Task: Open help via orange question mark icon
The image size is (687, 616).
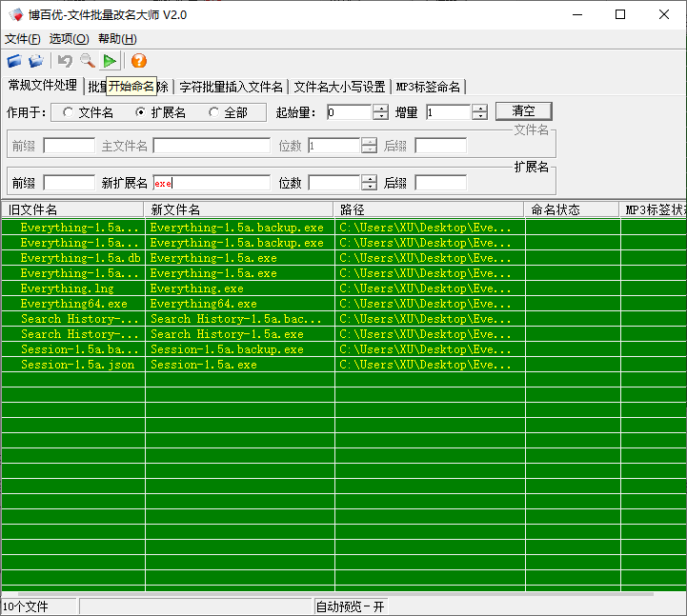Action: click(139, 62)
